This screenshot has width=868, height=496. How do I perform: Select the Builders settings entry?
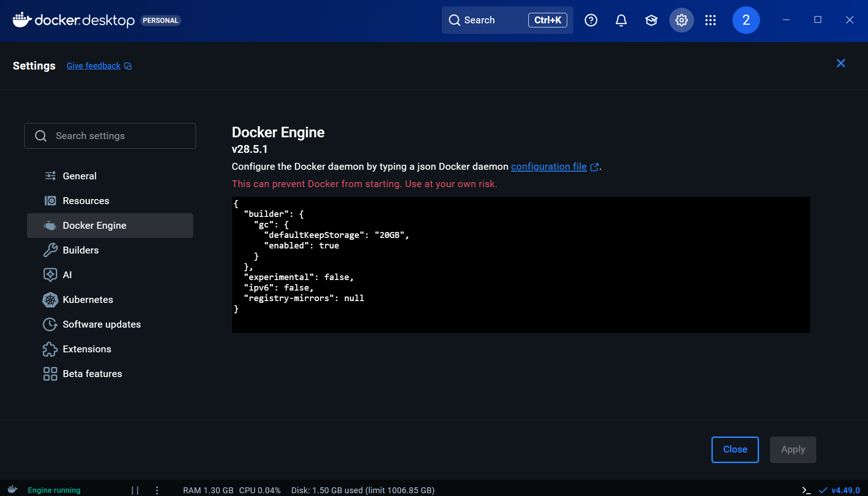click(81, 250)
